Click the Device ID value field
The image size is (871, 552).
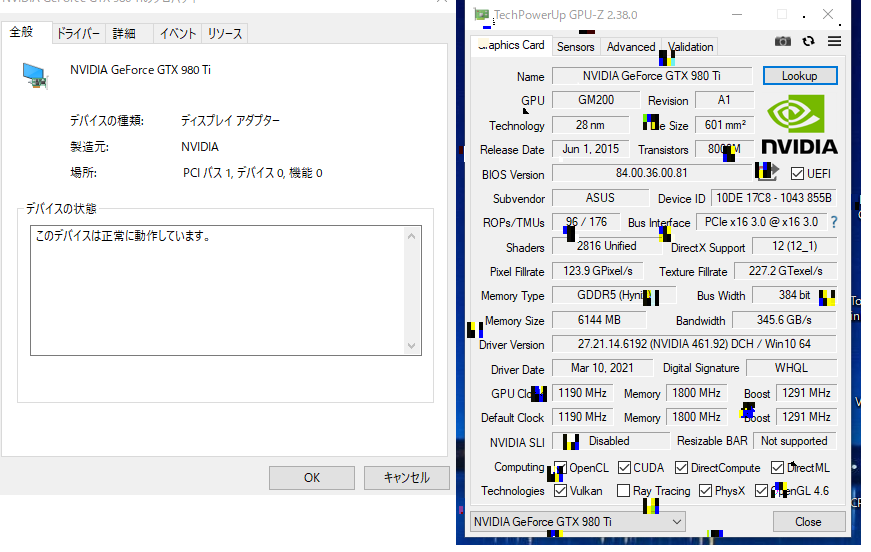[x=774, y=198]
